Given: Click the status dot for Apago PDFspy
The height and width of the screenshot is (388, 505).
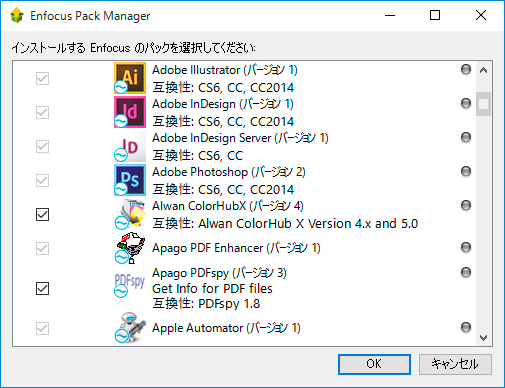Looking at the screenshot, I should coord(466,272).
